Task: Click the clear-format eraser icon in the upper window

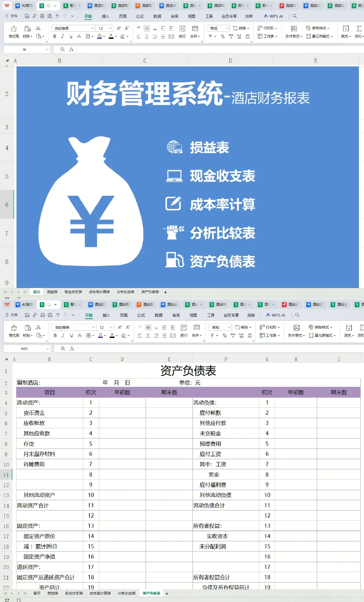Action: (x=122, y=36)
